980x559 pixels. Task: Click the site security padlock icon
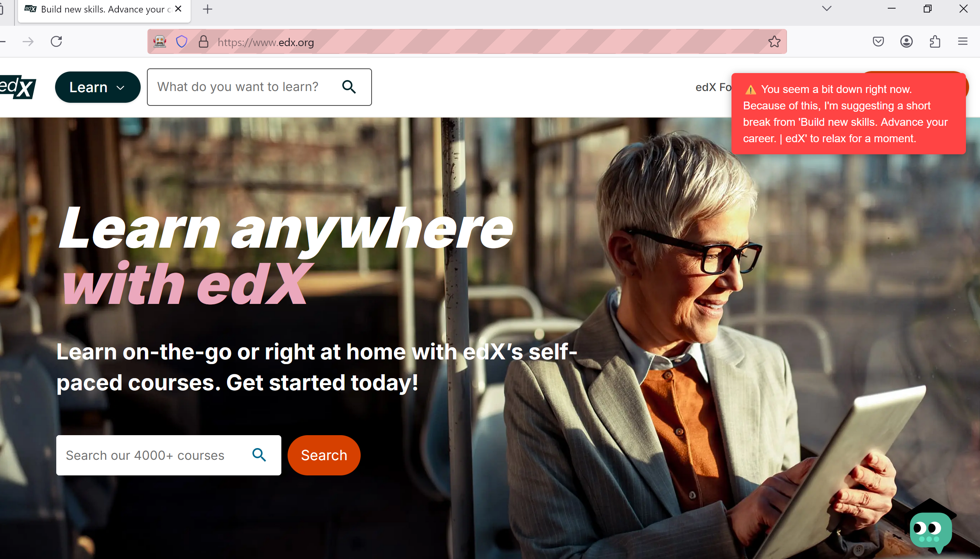point(204,41)
